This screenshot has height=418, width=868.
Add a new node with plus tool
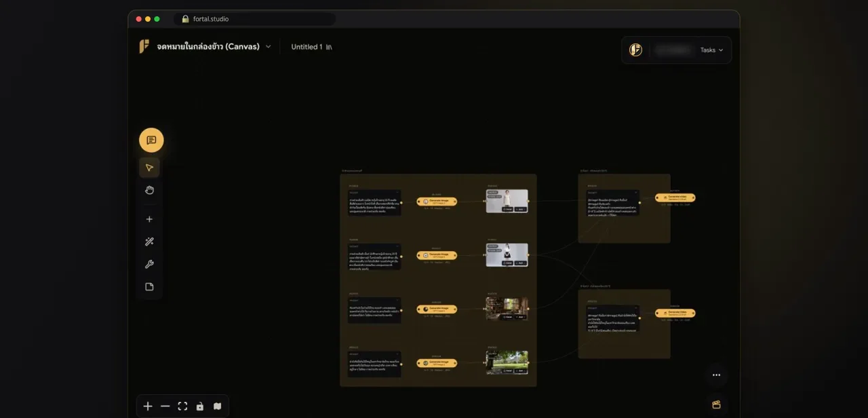tap(149, 219)
